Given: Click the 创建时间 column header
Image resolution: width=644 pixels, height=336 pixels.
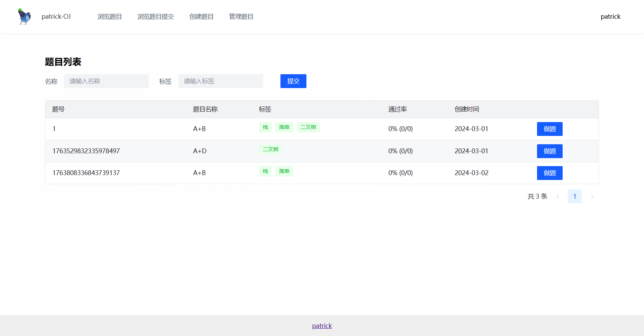Looking at the screenshot, I should click(x=467, y=109).
